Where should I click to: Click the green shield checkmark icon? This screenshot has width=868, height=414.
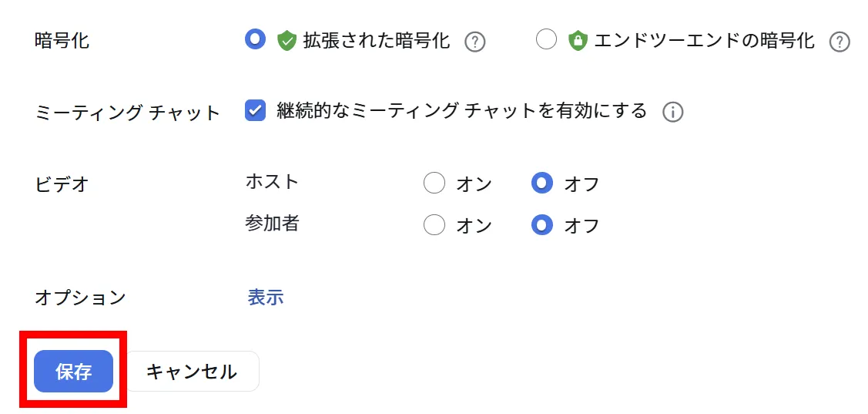[287, 41]
